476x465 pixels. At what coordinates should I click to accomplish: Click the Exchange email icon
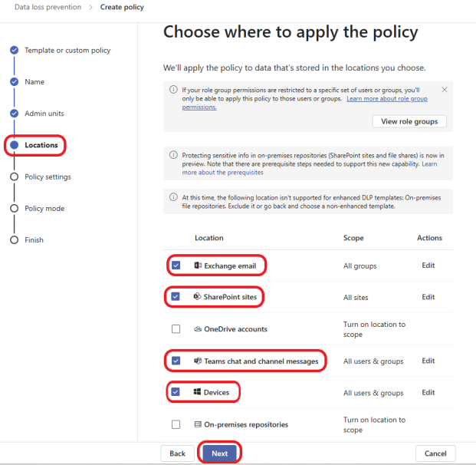point(198,265)
